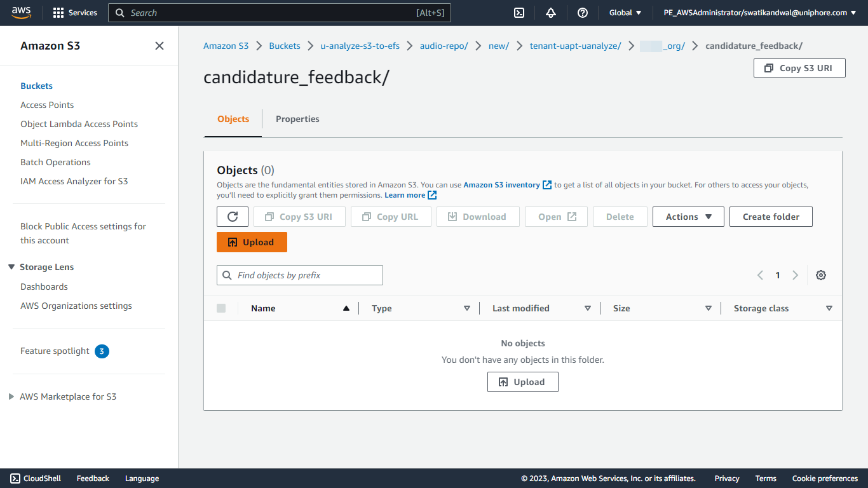The height and width of the screenshot is (488, 868).
Task: Open the Privacy link in the footer
Action: [x=727, y=478]
